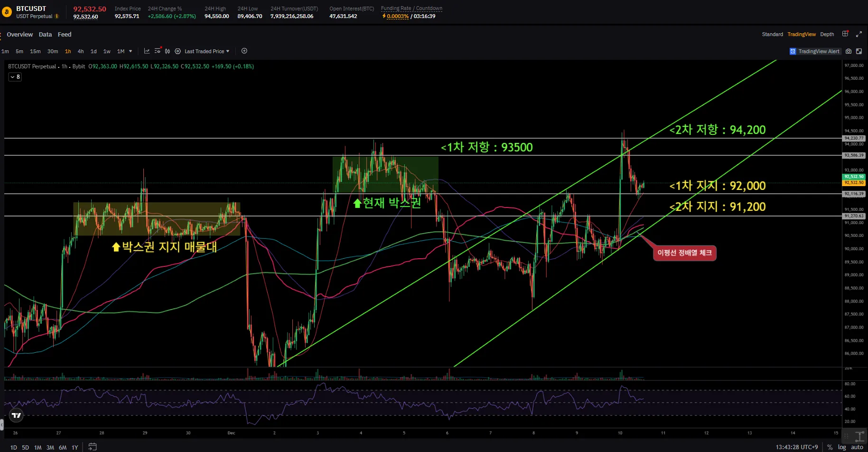Click the Go to date calendar icon

tap(93, 447)
